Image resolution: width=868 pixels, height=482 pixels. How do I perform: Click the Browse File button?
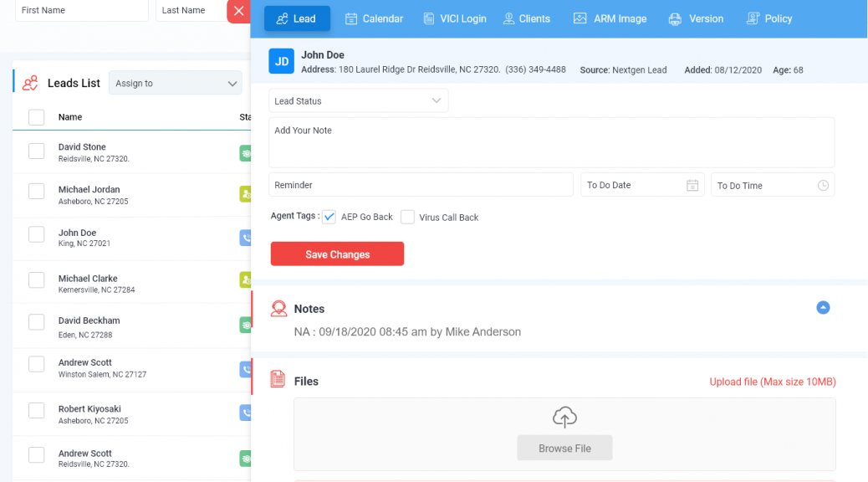click(564, 448)
